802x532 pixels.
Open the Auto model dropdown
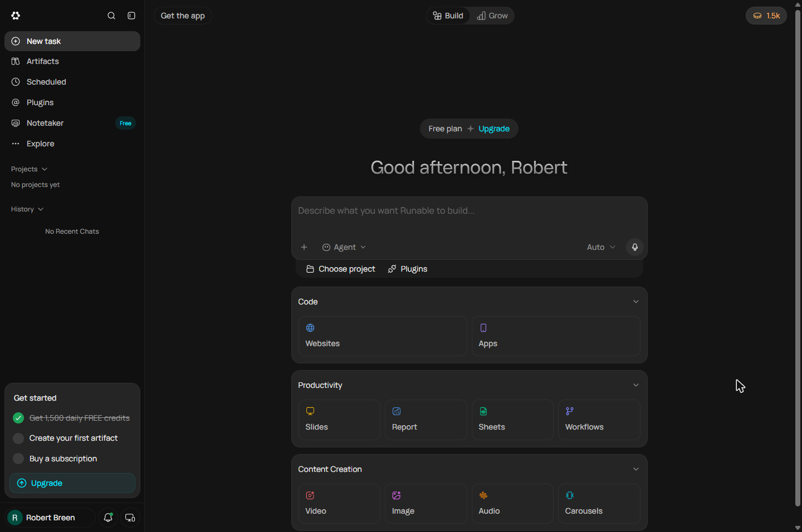point(601,247)
